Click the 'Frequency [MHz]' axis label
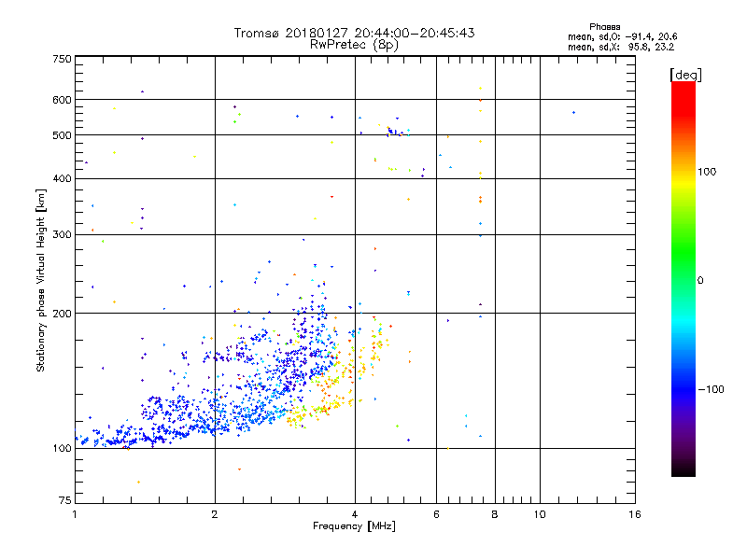 pyautogui.click(x=354, y=526)
